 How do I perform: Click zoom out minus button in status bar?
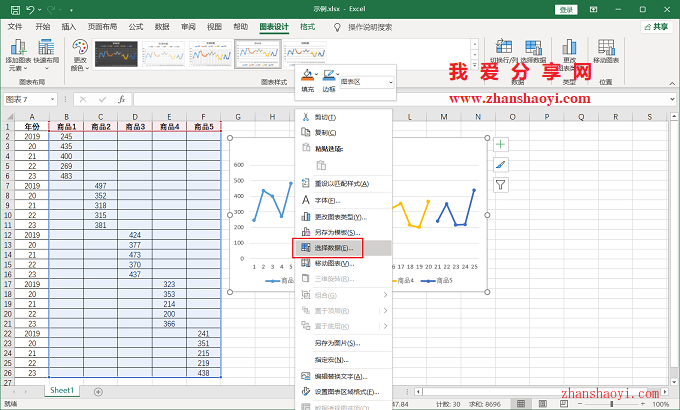579,404
